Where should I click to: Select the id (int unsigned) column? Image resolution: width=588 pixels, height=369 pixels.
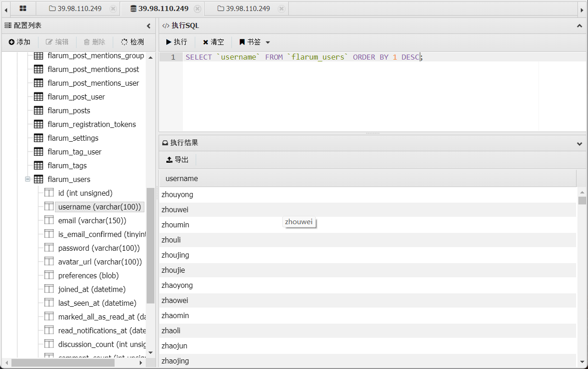point(85,193)
